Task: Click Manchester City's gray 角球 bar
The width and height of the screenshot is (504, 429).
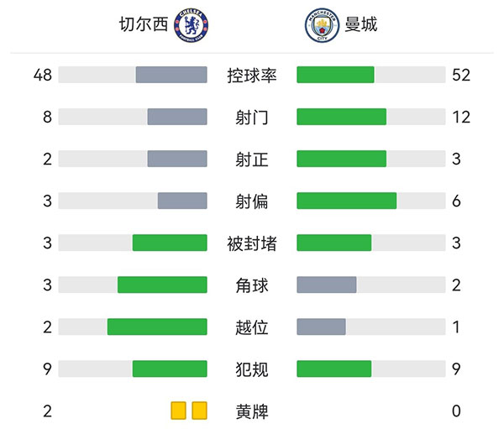Action: point(327,285)
